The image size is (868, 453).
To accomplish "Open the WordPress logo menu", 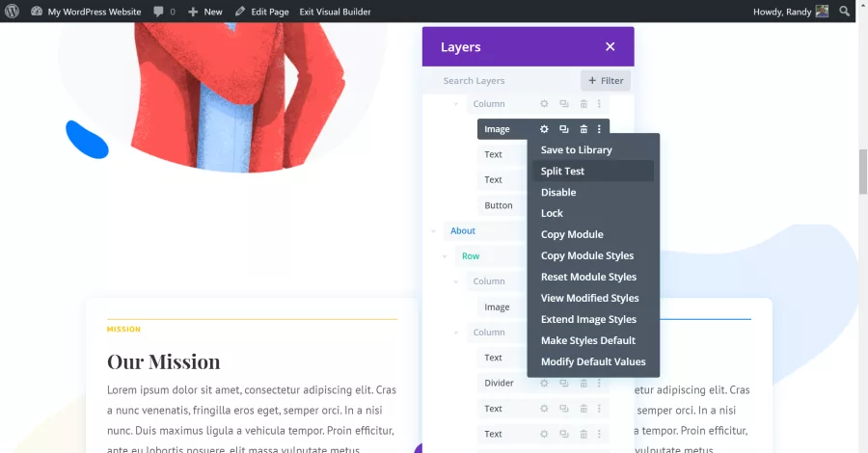I will (12, 11).
